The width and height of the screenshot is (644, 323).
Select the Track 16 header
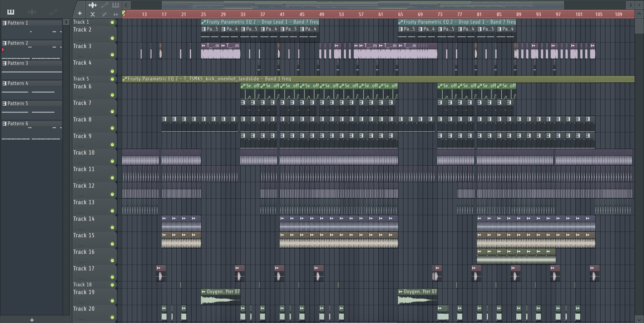(x=95, y=257)
